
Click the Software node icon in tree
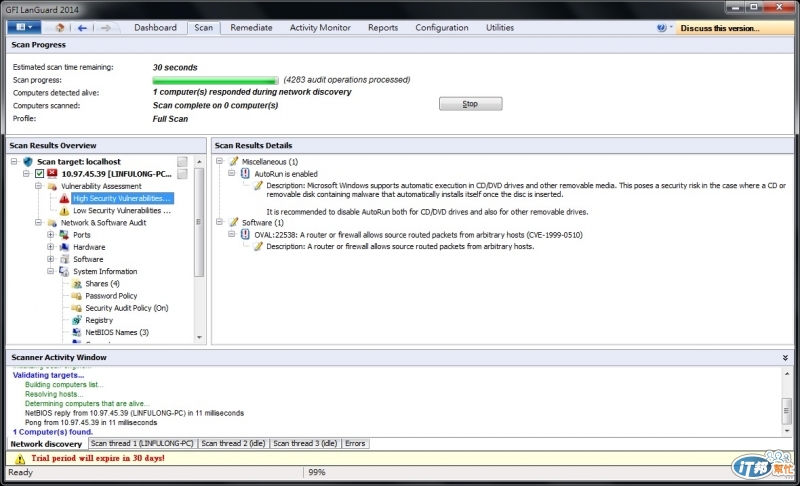(x=64, y=259)
